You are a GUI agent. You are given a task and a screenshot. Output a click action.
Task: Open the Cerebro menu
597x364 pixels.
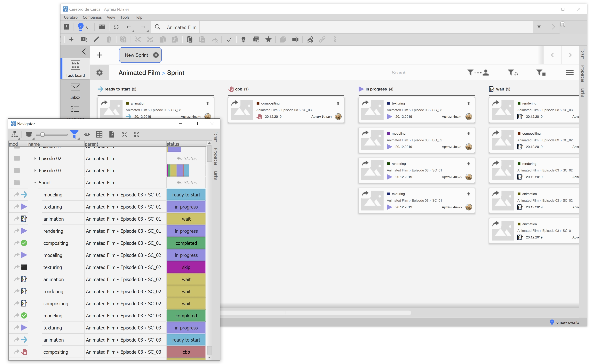[71, 17]
